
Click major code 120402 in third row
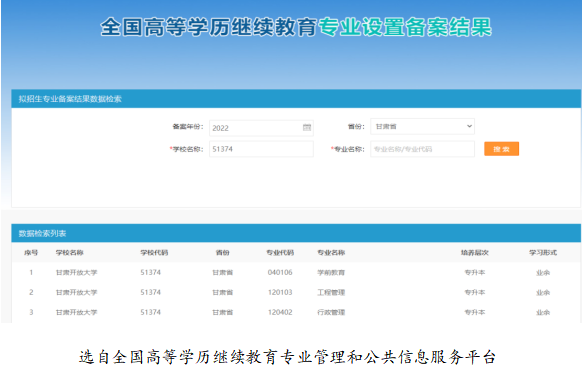coord(280,312)
